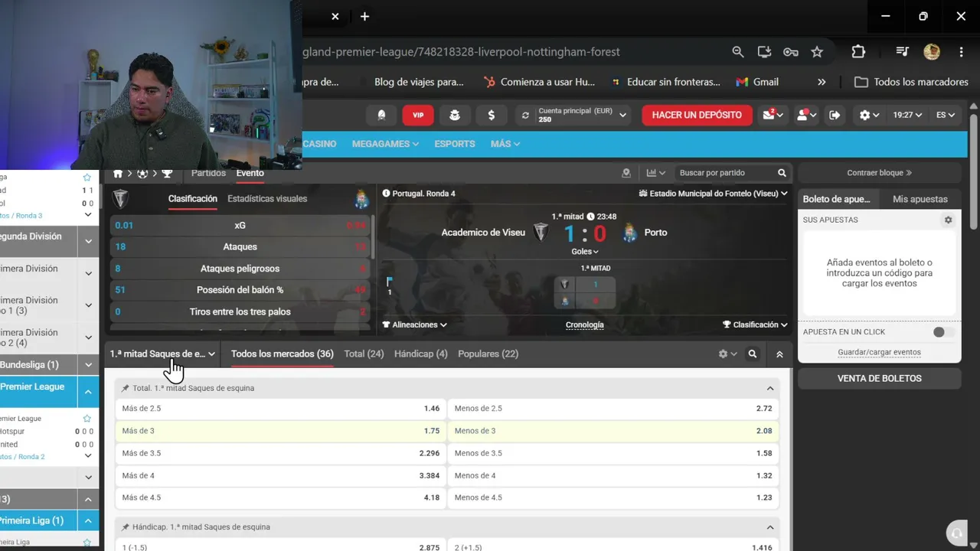Open the MÁS menu
This screenshot has width=980, height=551.
click(x=505, y=144)
